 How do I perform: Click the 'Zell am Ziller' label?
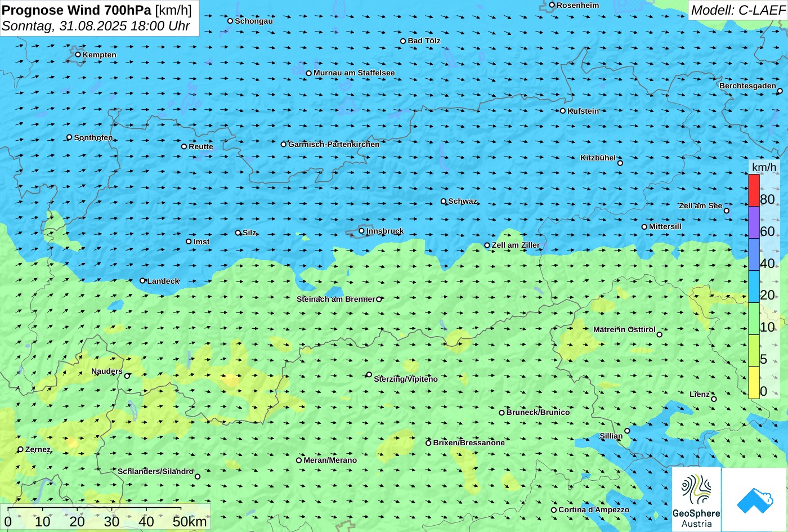pyautogui.click(x=516, y=245)
